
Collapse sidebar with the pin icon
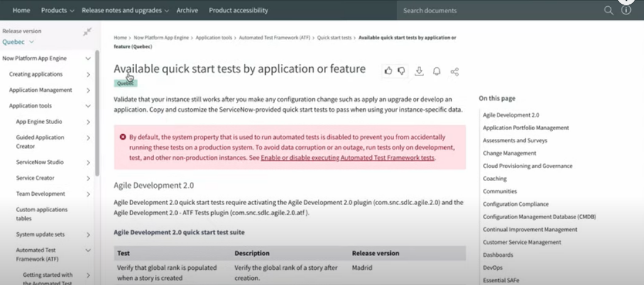[87, 31]
